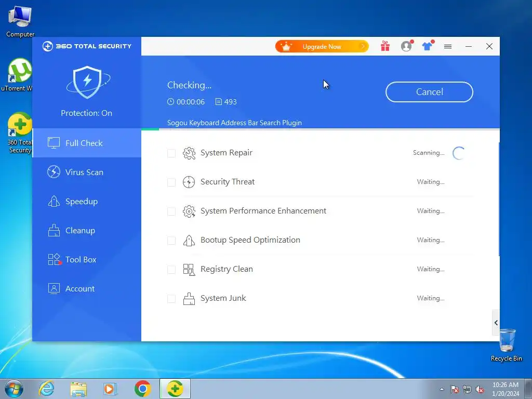532x399 pixels.
Task: Click the Security Threat lightning icon
Action: click(189, 182)
